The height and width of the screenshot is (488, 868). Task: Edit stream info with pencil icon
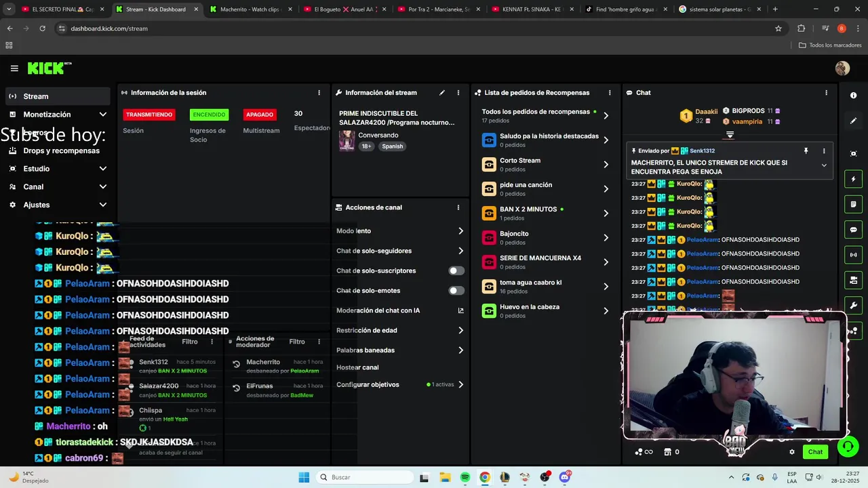[x=442, y=93]
